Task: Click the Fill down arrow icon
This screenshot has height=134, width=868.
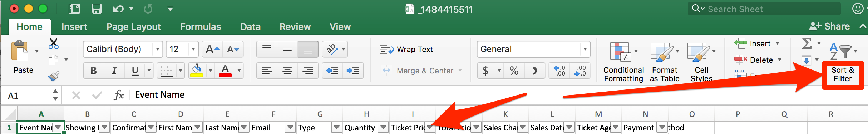Action: (x=807, y=60)
